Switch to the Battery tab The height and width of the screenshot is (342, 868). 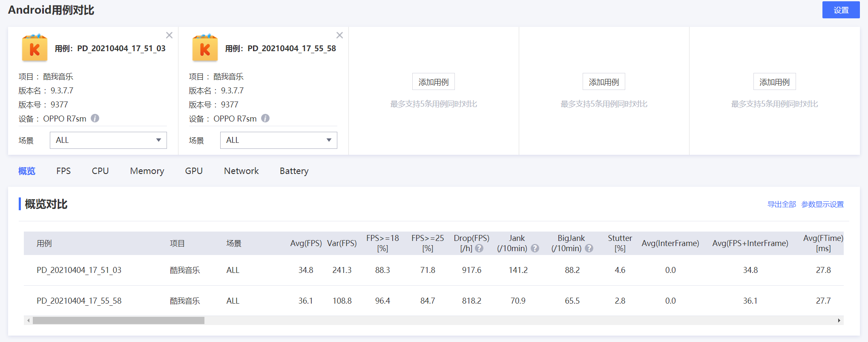click(x=294, y=171)
